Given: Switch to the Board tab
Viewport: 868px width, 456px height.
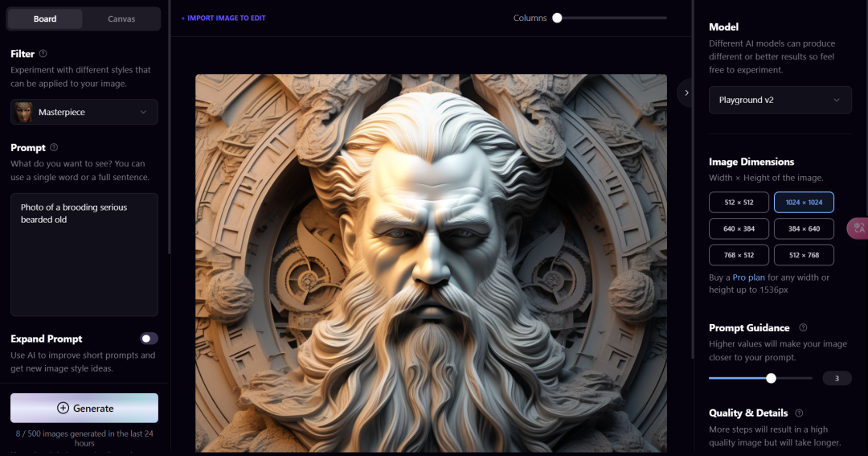Looking at the screenshot, I should (x=45, y=18).
